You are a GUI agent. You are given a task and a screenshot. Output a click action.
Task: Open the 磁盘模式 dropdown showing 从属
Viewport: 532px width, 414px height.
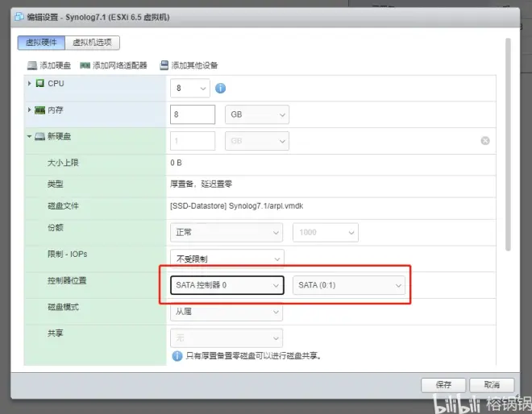[227, 311]
